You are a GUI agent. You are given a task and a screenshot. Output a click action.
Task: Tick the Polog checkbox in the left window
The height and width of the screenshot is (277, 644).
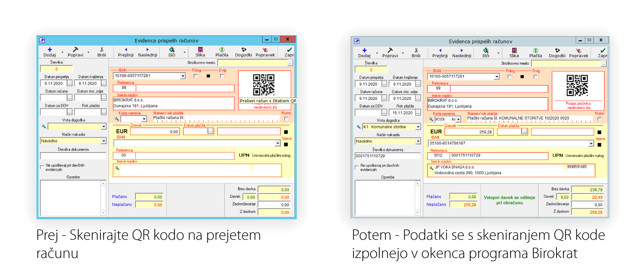196,76
